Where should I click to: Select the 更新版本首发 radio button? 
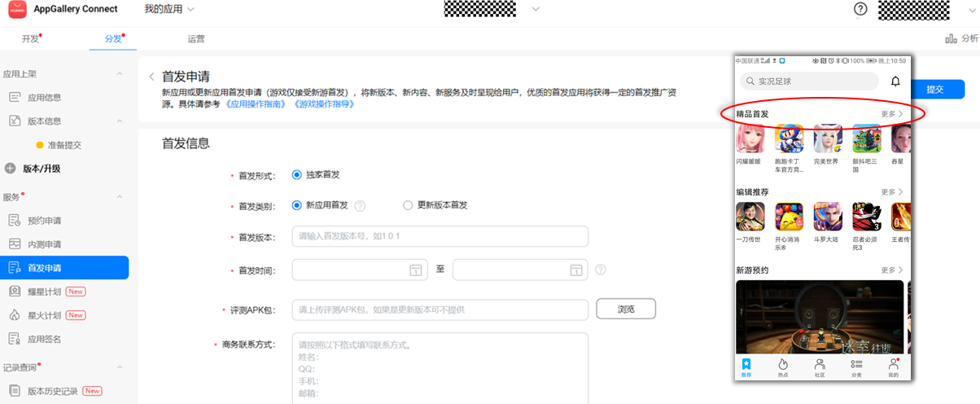tap(409, 205)
